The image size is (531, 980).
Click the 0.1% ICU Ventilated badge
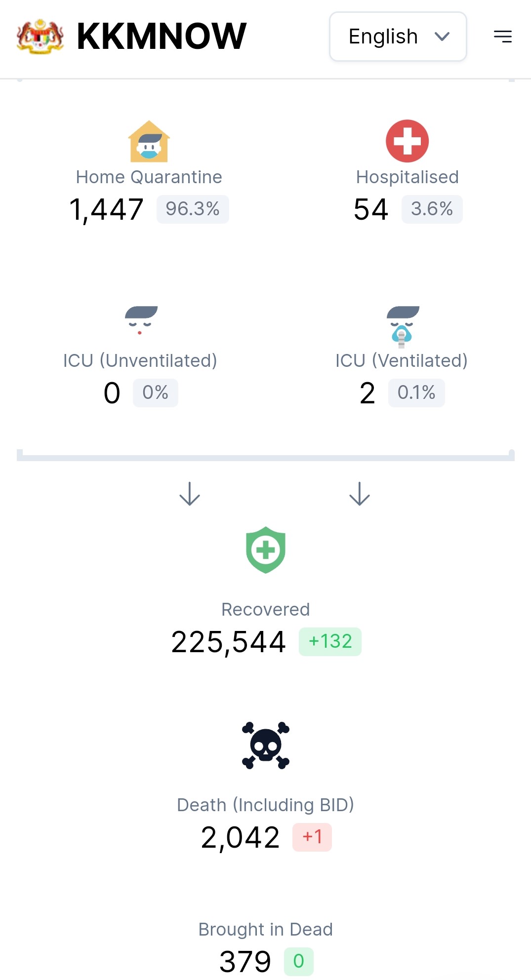click(416, 393)
